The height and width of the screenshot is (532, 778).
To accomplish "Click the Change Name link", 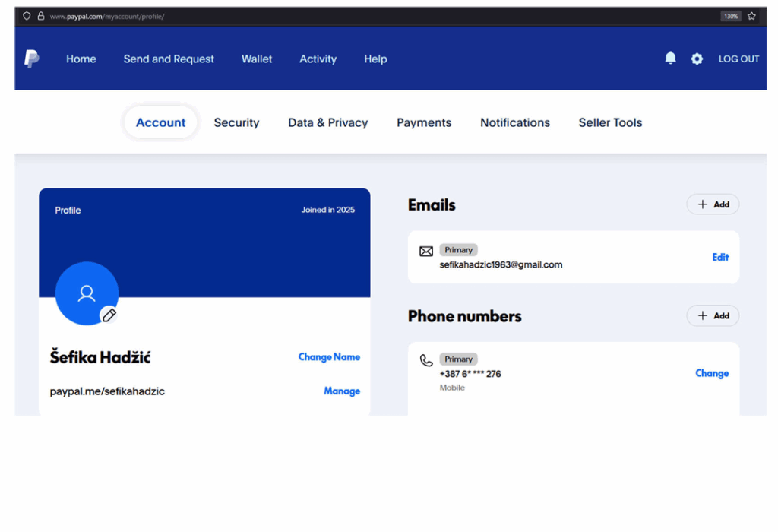I will click(x=329, y=356).
